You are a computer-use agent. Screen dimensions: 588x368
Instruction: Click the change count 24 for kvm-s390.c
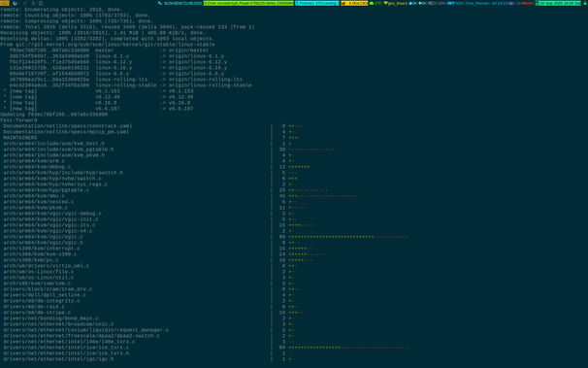pyautogui.click(x=282, y=254)
